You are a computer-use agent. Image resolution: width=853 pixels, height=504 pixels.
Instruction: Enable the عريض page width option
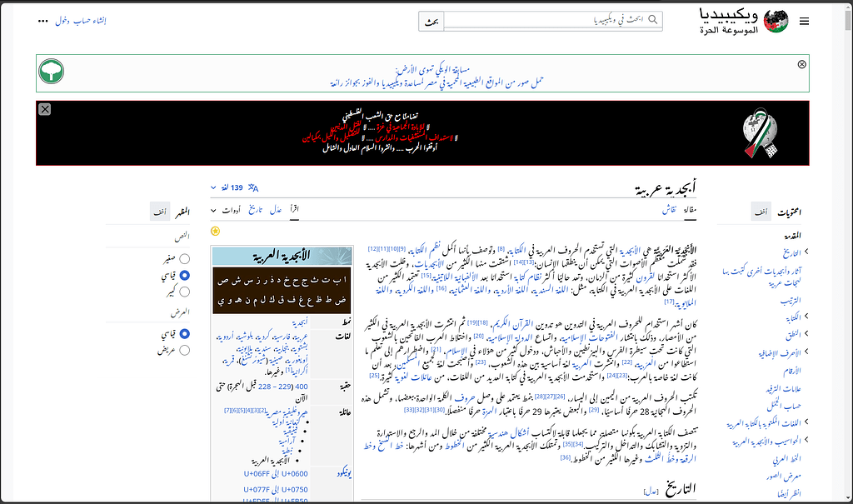pyautogui.click(x=185, y=349)
